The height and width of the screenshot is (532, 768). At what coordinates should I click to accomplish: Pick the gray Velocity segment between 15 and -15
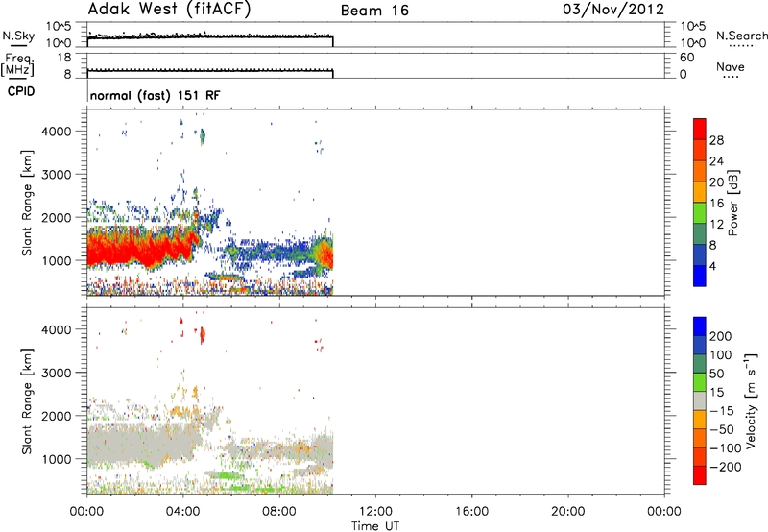click(700, 401)
